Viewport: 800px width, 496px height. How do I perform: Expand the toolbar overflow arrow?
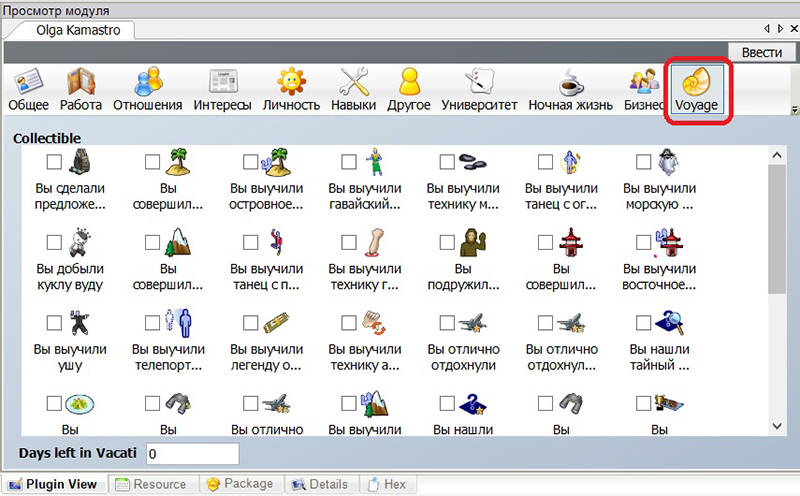tap(793, 110)
